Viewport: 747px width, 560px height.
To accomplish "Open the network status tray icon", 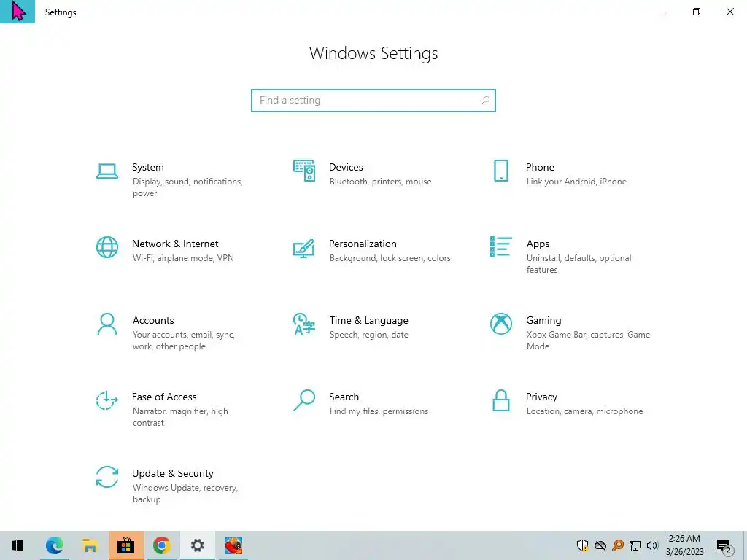I will (635, 545).
